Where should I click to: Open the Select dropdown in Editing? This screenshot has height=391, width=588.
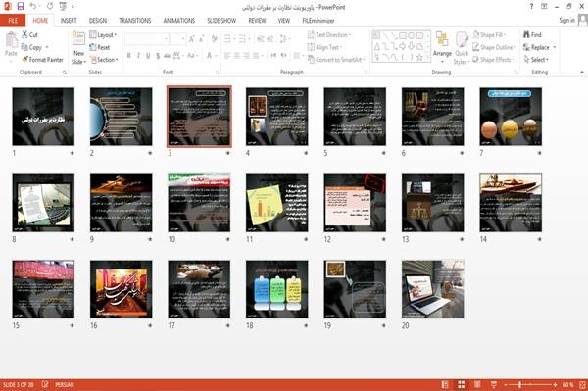[536, 60]
